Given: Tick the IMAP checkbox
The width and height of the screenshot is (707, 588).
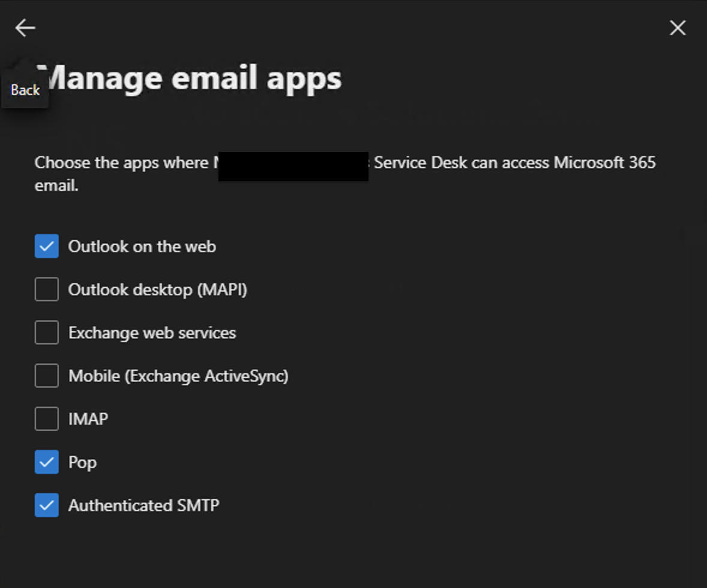Looking at the screenshot, I should [x=46, y=419].
